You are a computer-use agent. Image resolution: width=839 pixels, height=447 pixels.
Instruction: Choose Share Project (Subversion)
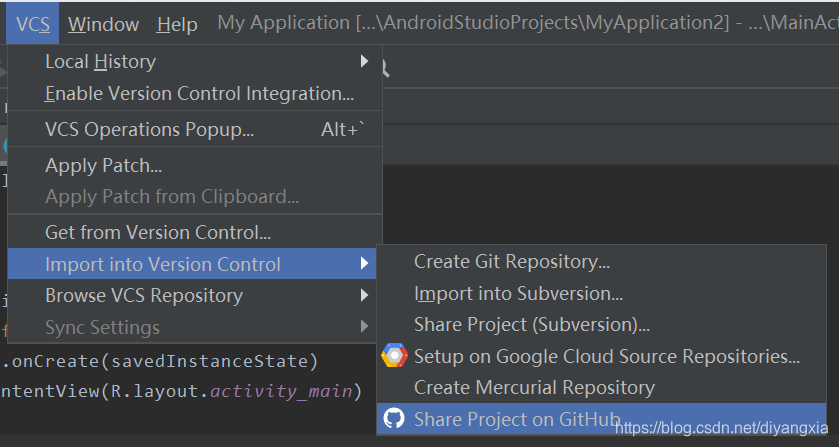coord(601,324)
